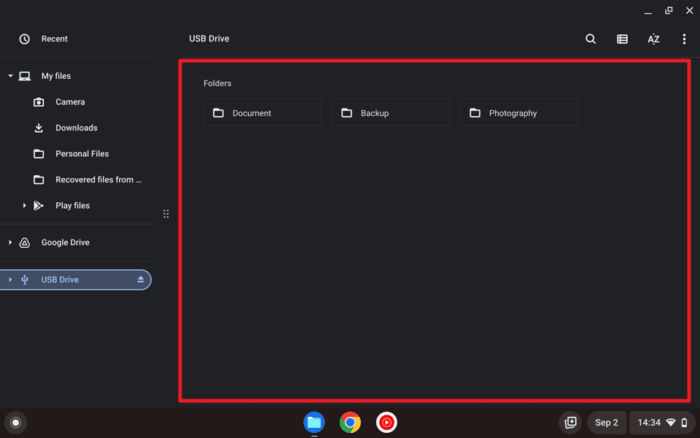Viewport: 700px width, 438px height.
Task: Click the Wi-Fi status icon
Action: point(671,422)
